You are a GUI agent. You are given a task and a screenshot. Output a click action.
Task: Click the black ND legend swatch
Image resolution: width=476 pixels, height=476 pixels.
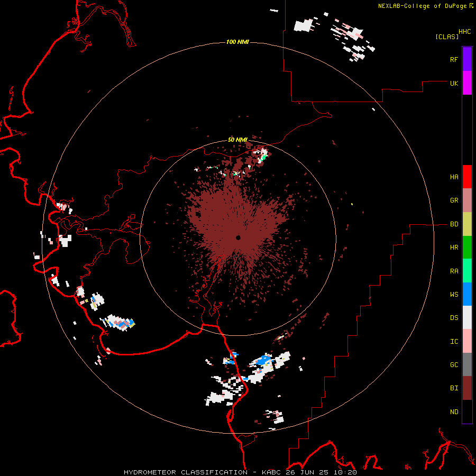(x=467, y=411)
